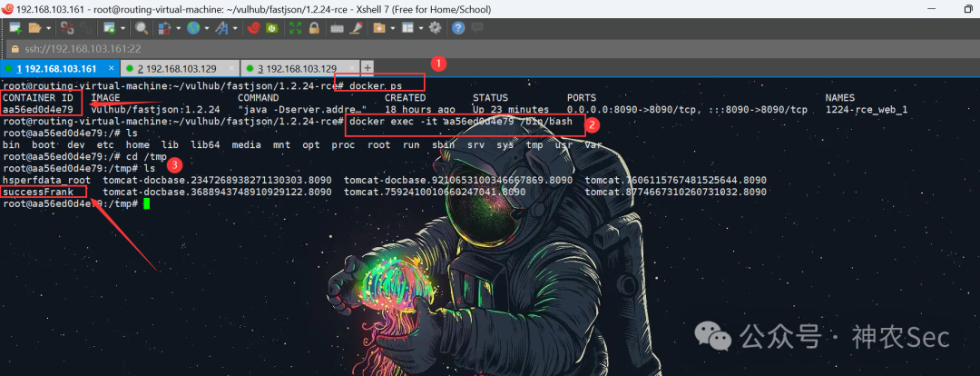The width and height of the screenshot is (980, 376).
Task: Click the 'Up 23 minutes' status text
Action: pos(511,110)
